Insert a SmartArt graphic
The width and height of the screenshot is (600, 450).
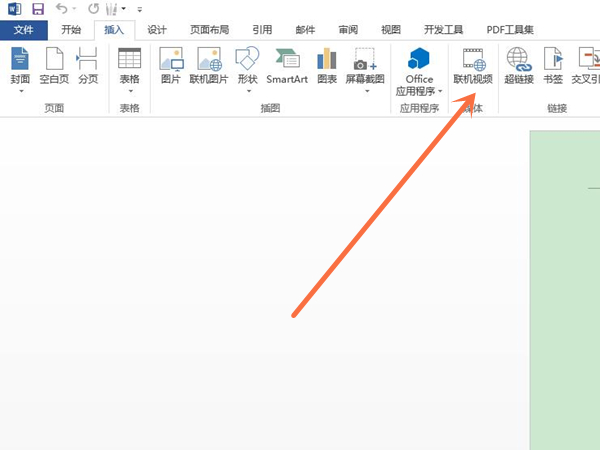coord(286,62)
